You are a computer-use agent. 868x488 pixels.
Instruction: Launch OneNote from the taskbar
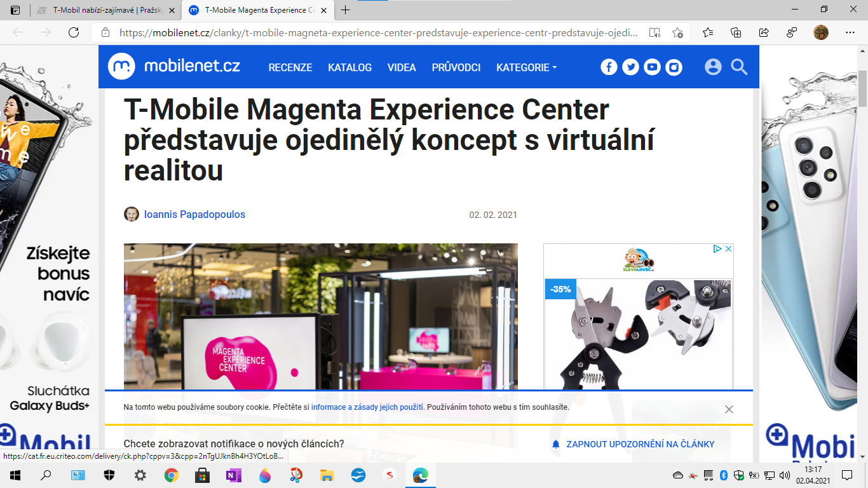coord(233,475)
